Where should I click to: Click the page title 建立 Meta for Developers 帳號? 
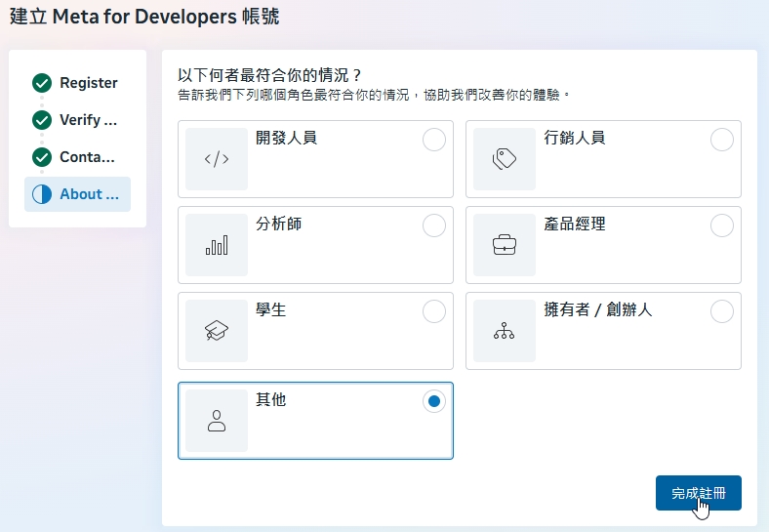144,17
